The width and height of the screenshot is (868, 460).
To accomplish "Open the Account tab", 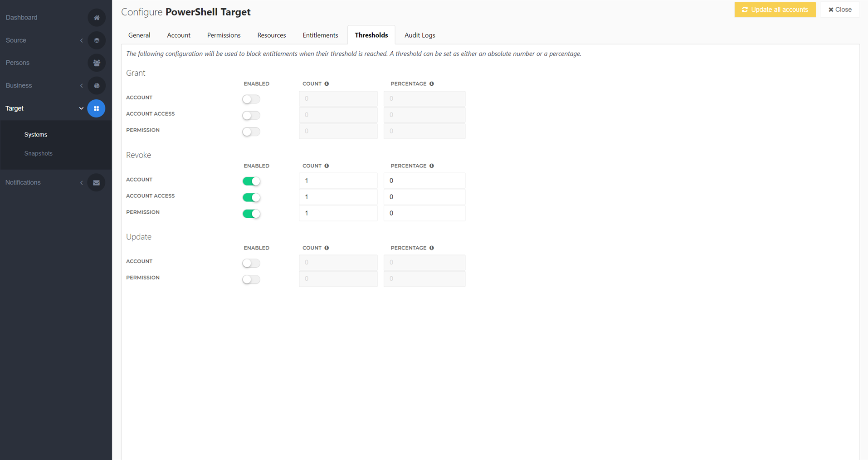I will pos(179,35).
